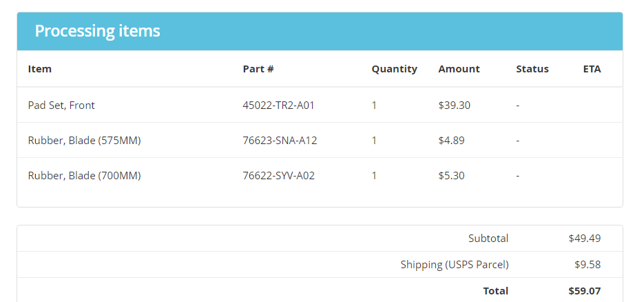This screenshot has height=302, width=644.
Task: Select the Item column header
Action: [x=40, y=69]
